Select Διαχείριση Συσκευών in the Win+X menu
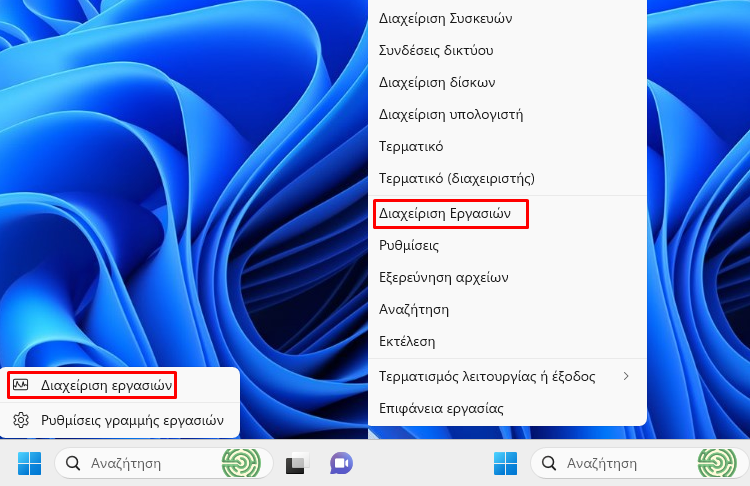 pyautogui.click(x=507, y=18)
